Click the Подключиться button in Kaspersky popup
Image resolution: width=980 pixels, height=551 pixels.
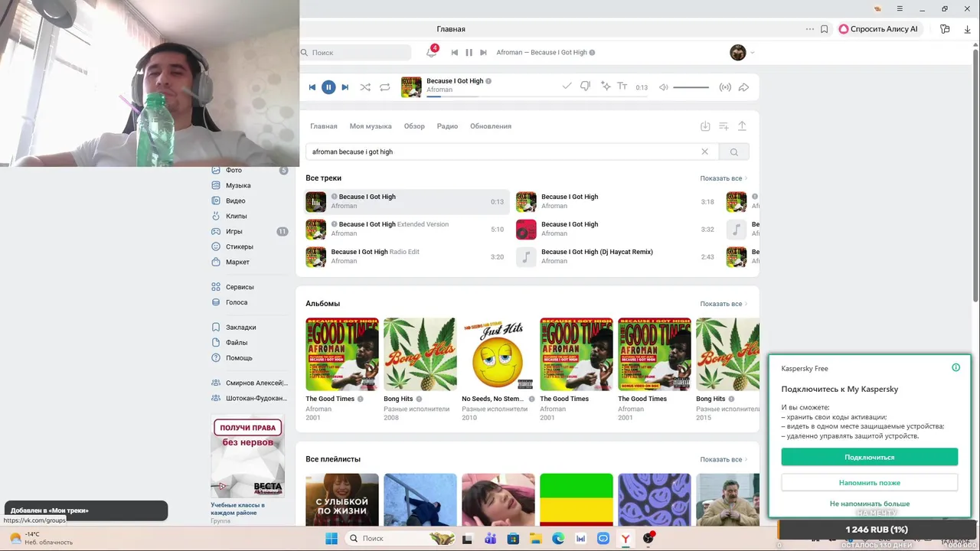click(x=870, y=457)
